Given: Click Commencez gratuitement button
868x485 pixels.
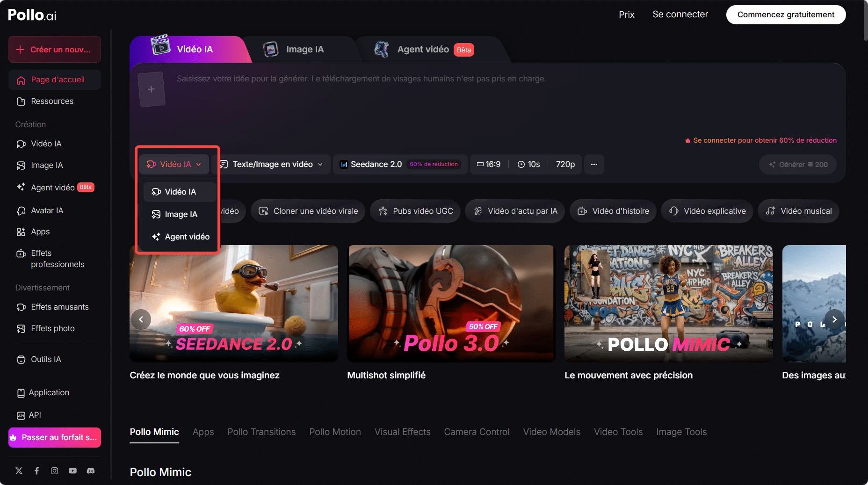Looking at the screenshot, I should (786, 14).
